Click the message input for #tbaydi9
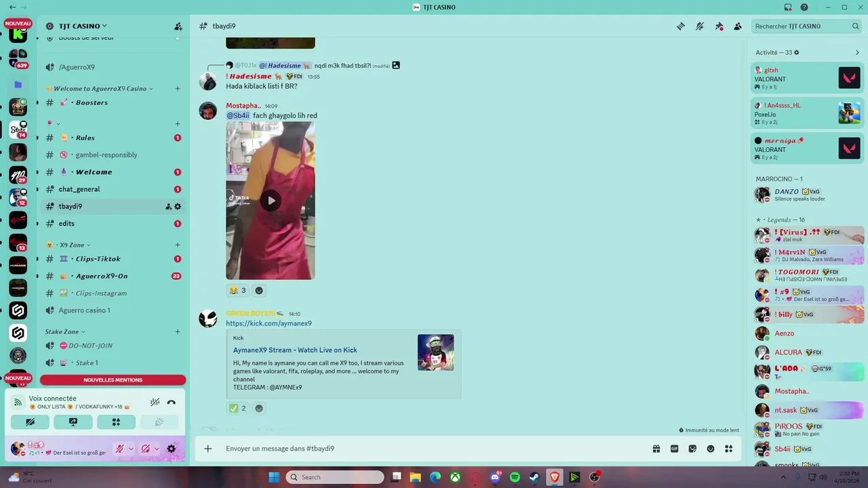Viewport: 868px width, 488px height. (x=434, y=449)
